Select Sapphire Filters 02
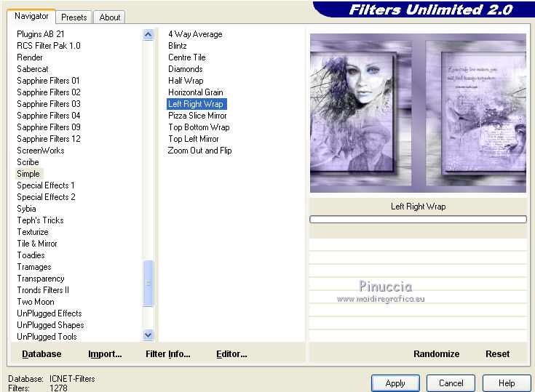 [49, 92]
